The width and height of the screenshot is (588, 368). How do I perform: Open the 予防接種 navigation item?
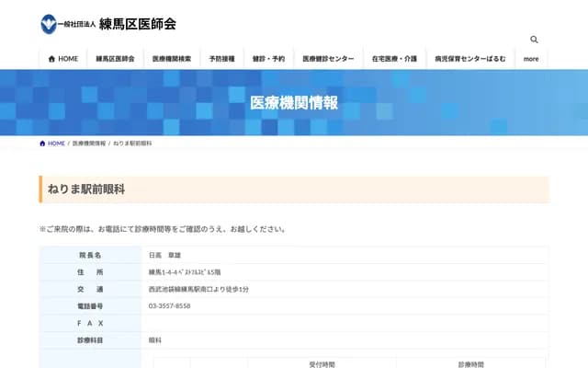coord(222,58)
